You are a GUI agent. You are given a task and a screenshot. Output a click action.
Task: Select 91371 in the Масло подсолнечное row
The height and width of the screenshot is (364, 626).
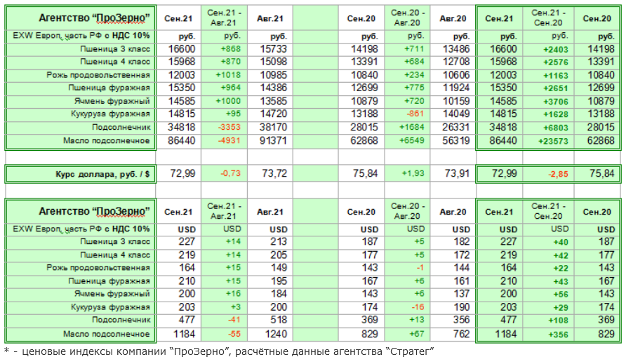coord(273,140)
